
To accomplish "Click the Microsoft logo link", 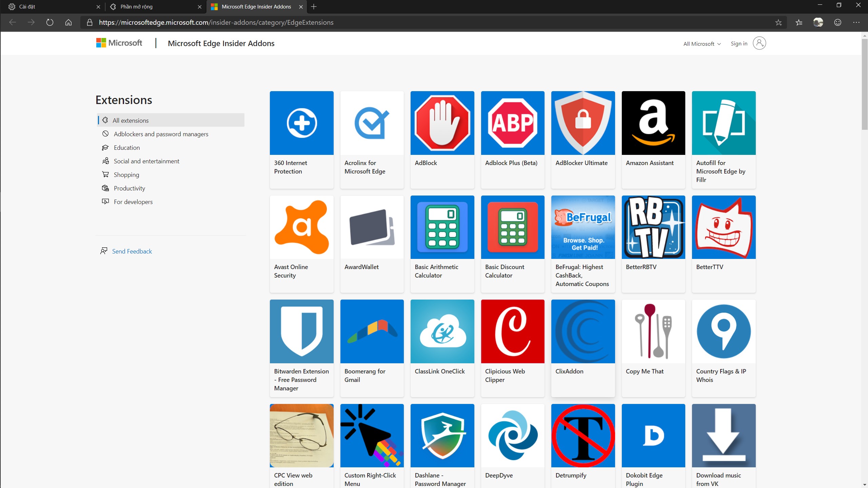I will [x=119, y=43].
